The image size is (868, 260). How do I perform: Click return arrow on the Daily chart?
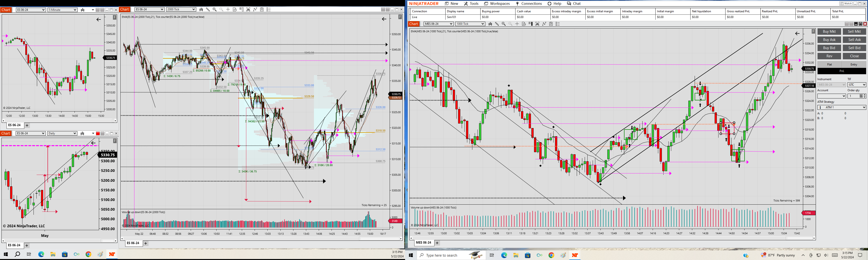(x=93, y=143)
